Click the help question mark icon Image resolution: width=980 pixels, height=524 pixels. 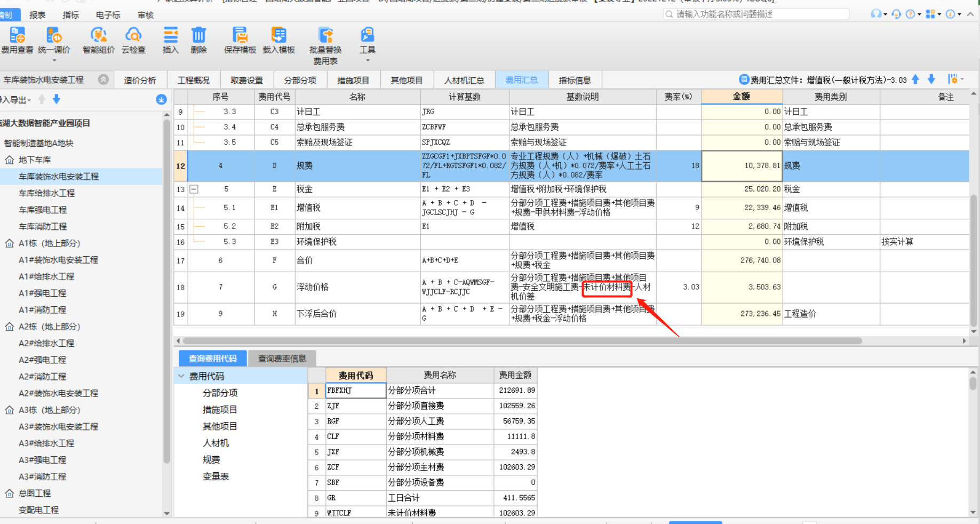pos(911,14)
